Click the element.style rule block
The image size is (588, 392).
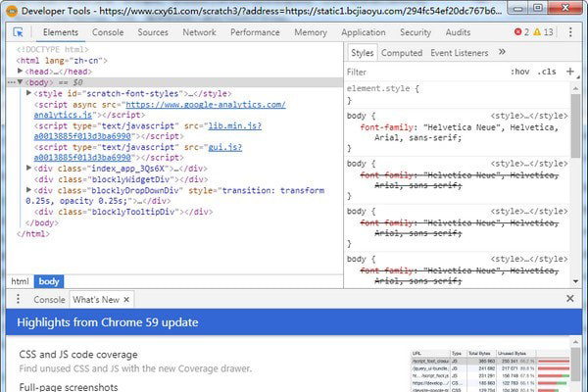point(458,94)
